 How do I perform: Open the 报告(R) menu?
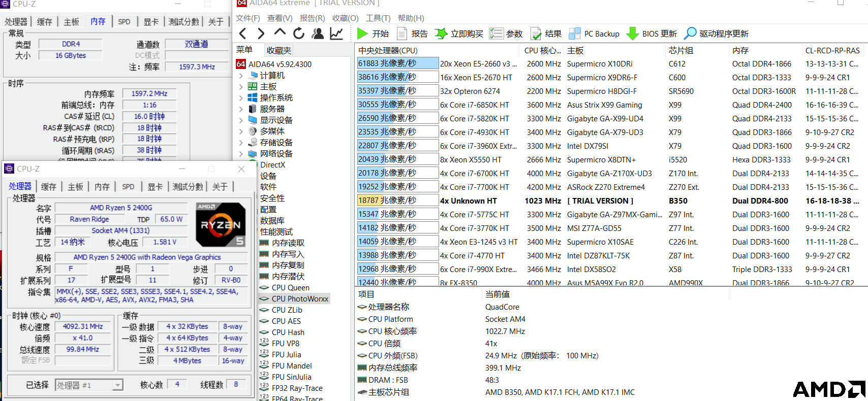(313, 18)
